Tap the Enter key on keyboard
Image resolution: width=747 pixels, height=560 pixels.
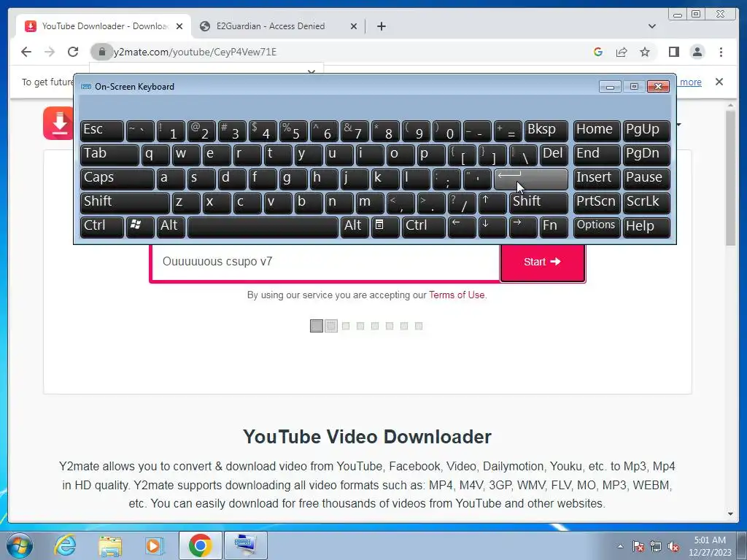point(531,179)
